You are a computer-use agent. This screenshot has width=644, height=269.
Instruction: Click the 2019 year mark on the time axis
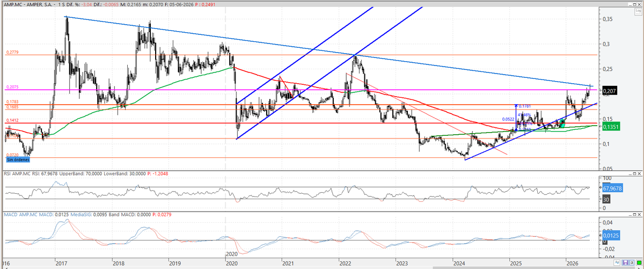coord(175,263)
